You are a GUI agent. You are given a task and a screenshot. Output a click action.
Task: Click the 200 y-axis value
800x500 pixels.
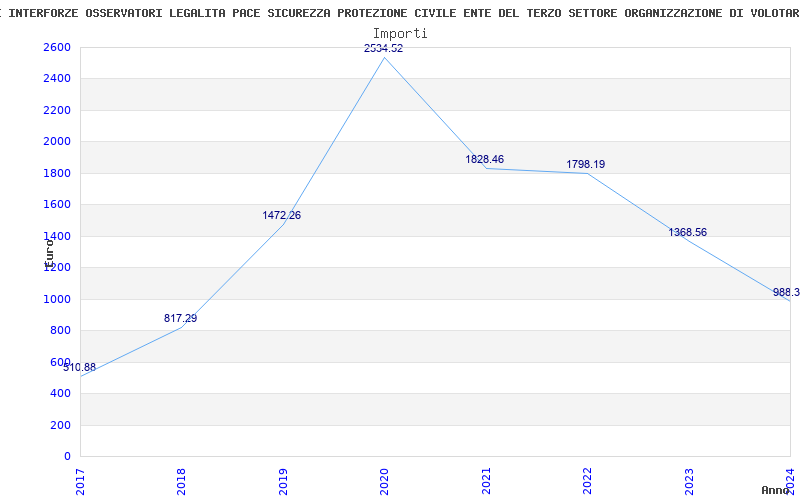(61, 425)
